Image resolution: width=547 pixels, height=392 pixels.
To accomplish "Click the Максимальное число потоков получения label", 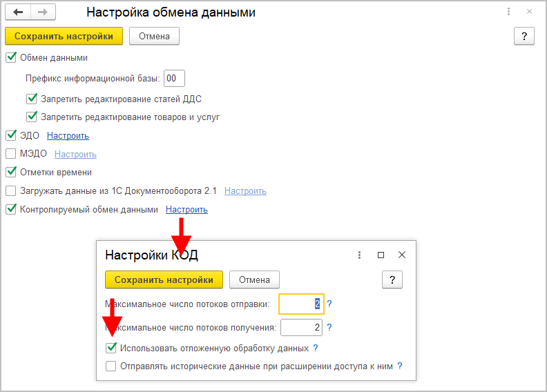I will tap(191, 328).
